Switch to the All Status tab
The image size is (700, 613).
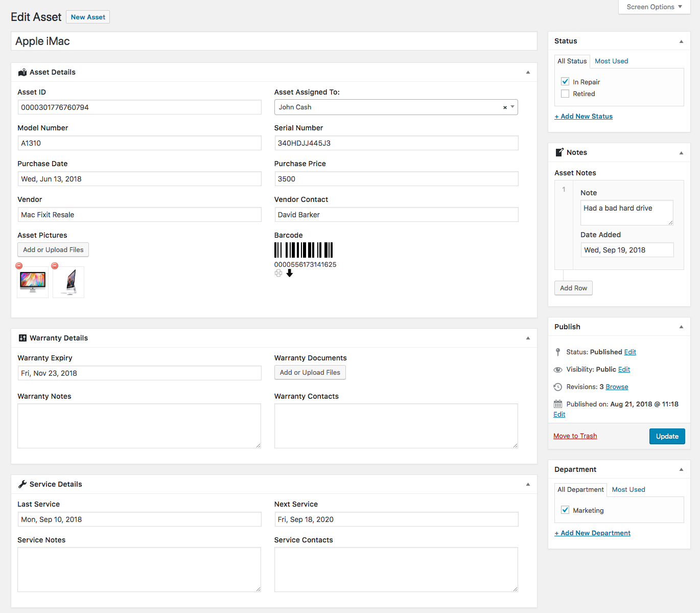coord(572,61)
